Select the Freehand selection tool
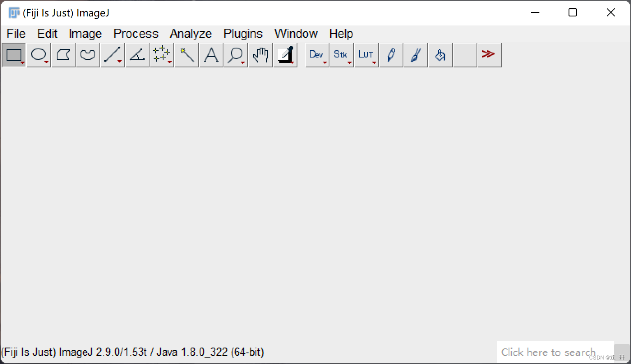This screenshot has width=631, height=364. tap(88, 55)
